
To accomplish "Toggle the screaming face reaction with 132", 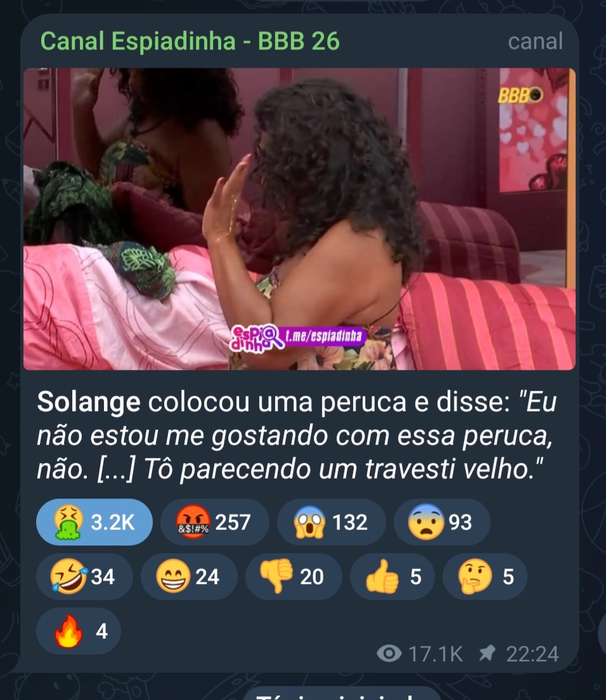I will (x=332, y=522).
